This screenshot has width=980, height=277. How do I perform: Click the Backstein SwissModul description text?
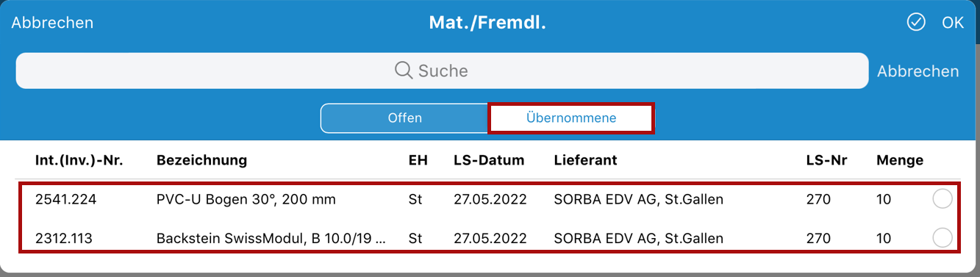coord(271,239)
